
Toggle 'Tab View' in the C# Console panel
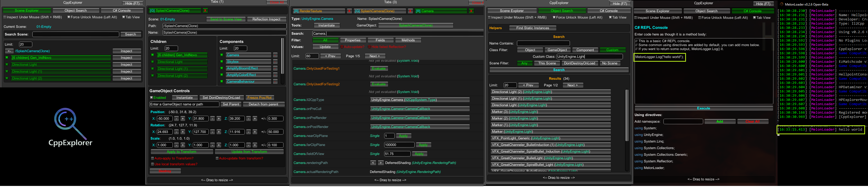coord(754,18)
